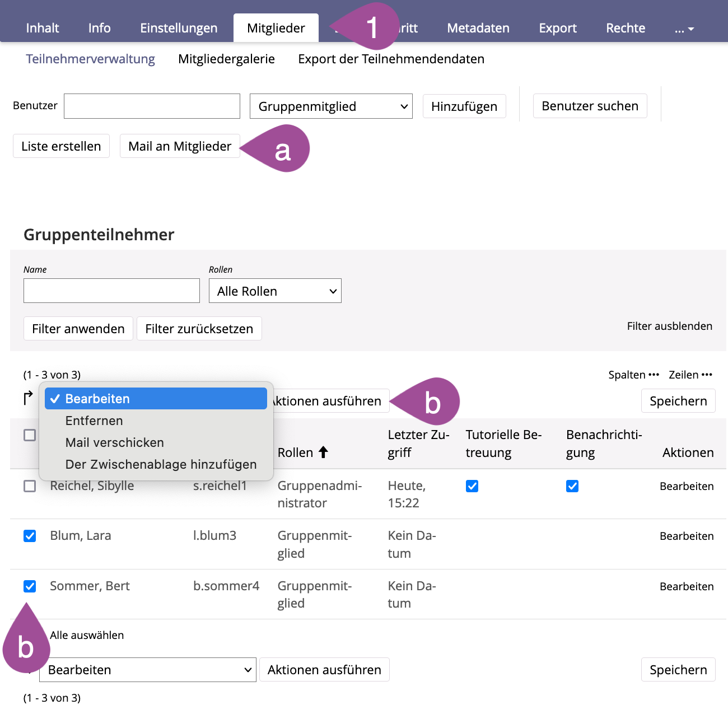
Task: Choose Entfernen from the open action list
Action: [x=94, y=421]
